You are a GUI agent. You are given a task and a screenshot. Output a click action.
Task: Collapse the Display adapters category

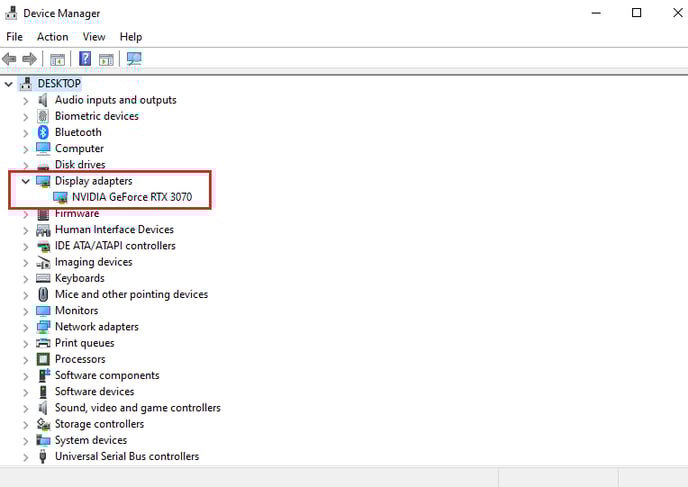(26, 181)
